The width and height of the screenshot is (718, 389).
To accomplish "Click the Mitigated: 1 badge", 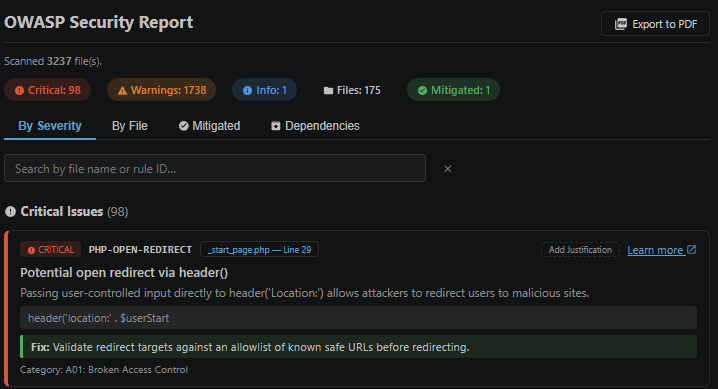I will [453, 90].
